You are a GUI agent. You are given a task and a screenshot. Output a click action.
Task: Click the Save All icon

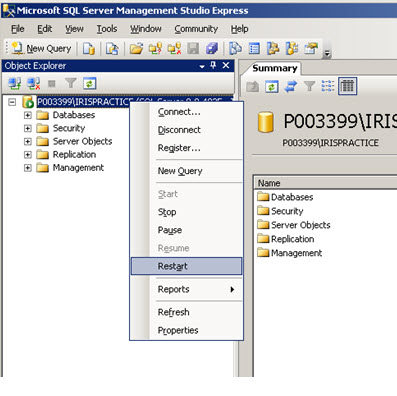tap(212, 49)
